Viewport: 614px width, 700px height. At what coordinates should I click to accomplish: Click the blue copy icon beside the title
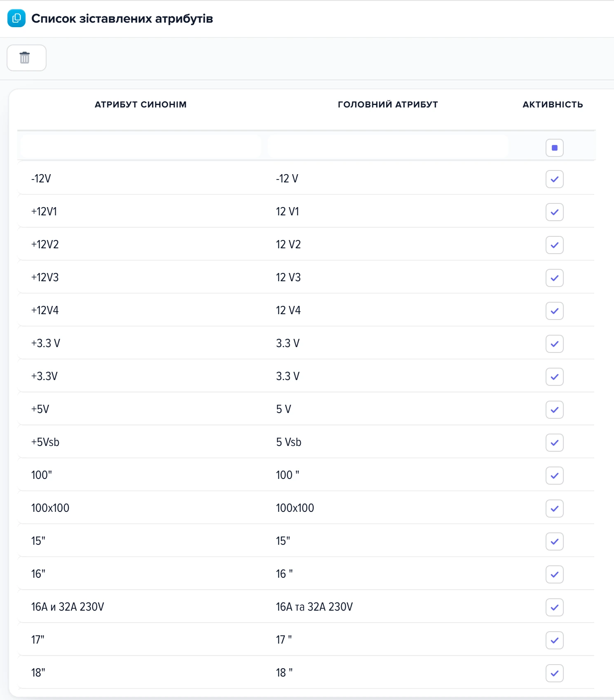coord(16,18)
